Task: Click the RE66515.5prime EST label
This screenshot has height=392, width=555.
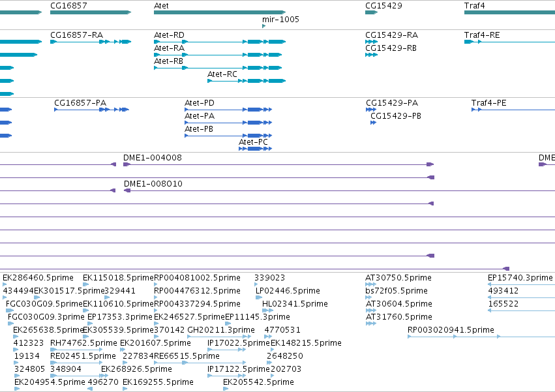Action: [187, 356]
